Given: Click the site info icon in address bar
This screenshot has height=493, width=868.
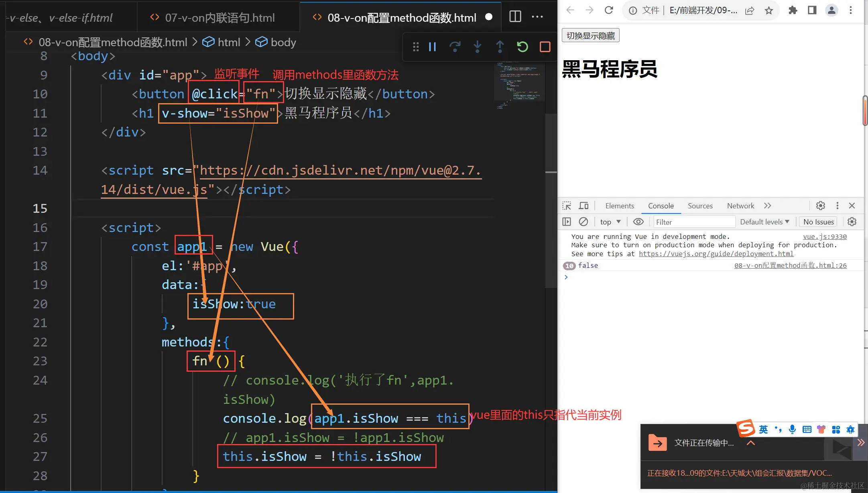Looking at the screenshot, I should (632, 10).
